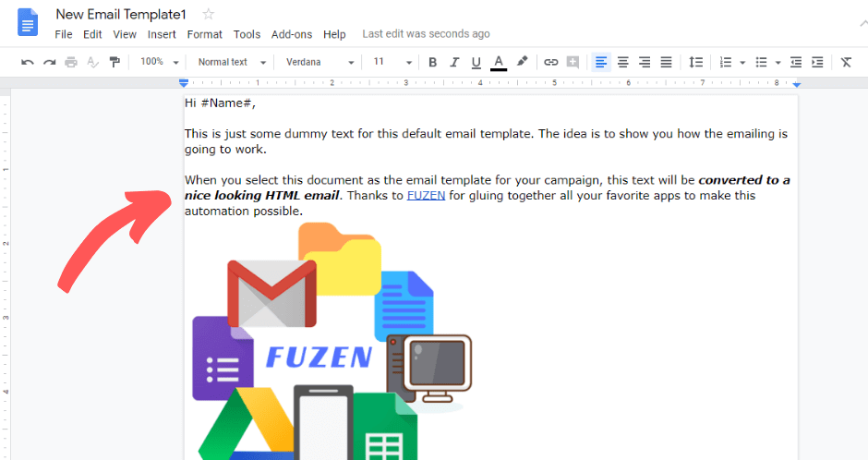Collapse the menus with the top-right chevron

863,23
